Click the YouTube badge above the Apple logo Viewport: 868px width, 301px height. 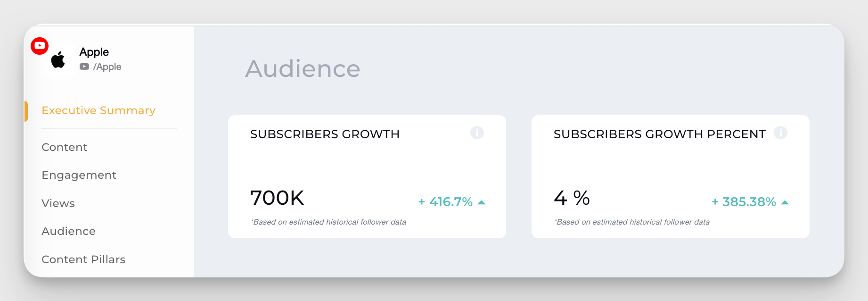coord(40,46)
